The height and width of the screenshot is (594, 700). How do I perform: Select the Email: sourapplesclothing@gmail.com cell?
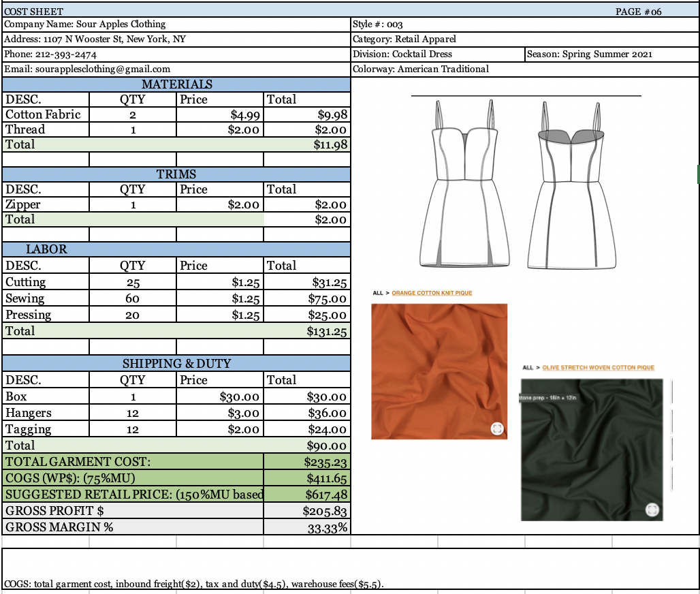click(177, 69)
